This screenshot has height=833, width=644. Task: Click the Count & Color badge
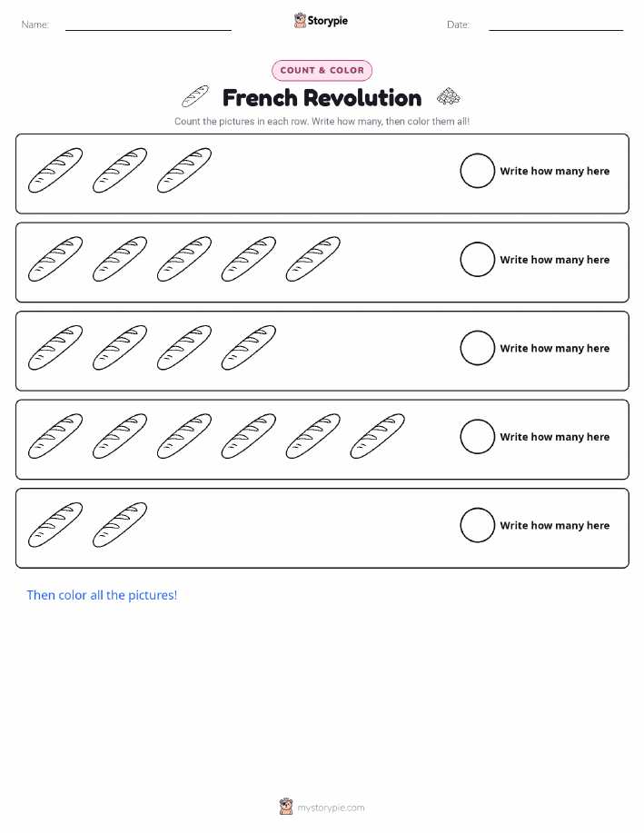pyautogui.click(x=322, y=71)
